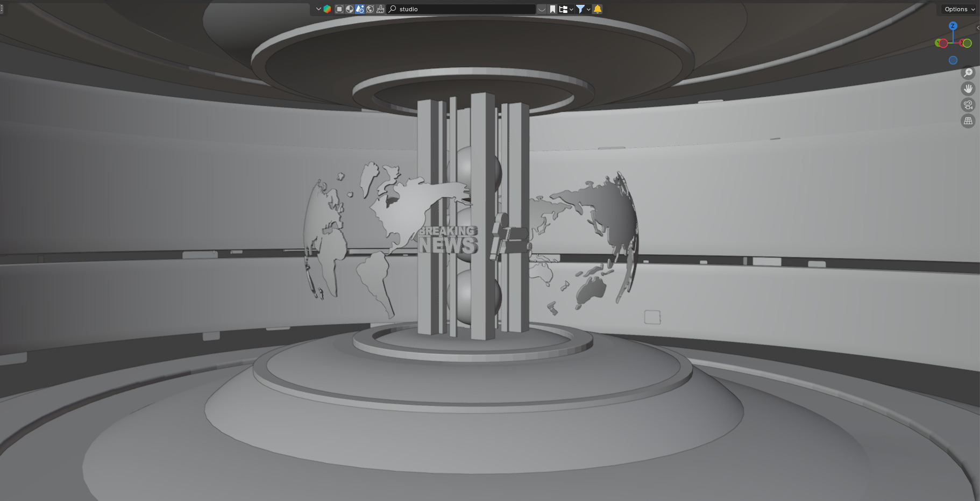Viewport: 980px width, 501px height.
Task: Click the red circle on gizmo's left
Action: coord(943,44)
